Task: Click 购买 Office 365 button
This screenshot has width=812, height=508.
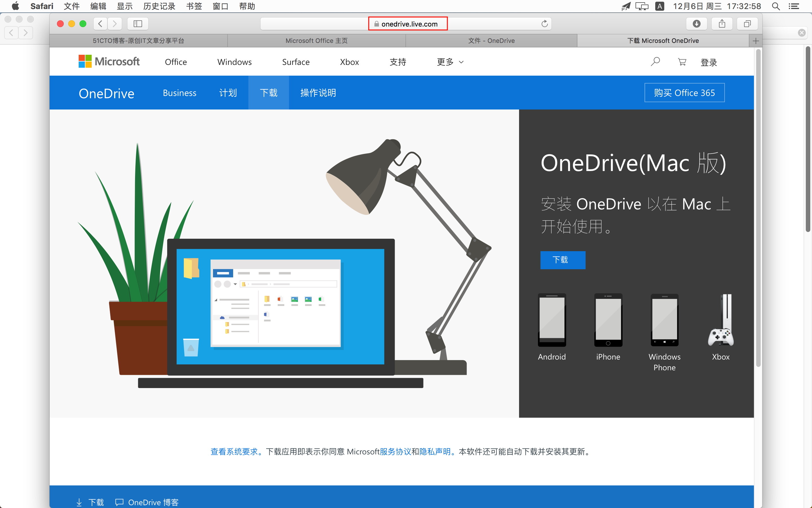Action: 685,92
